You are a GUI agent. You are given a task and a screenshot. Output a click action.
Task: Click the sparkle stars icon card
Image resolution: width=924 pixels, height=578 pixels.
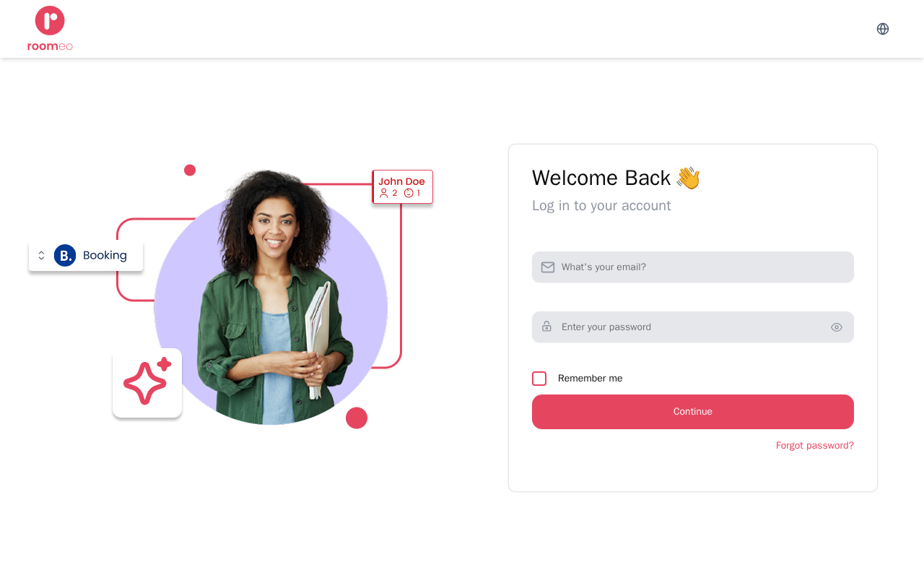point(147,383)
